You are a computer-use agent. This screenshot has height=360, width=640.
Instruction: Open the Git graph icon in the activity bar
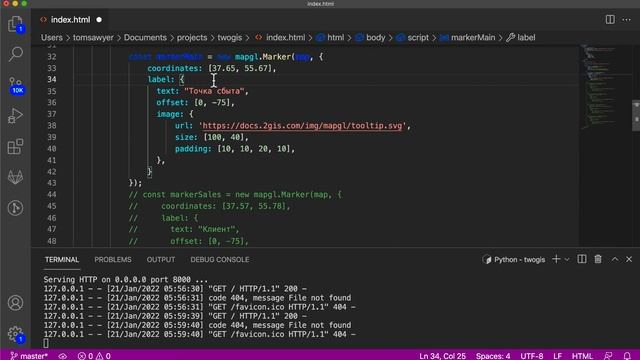(15, 208)
